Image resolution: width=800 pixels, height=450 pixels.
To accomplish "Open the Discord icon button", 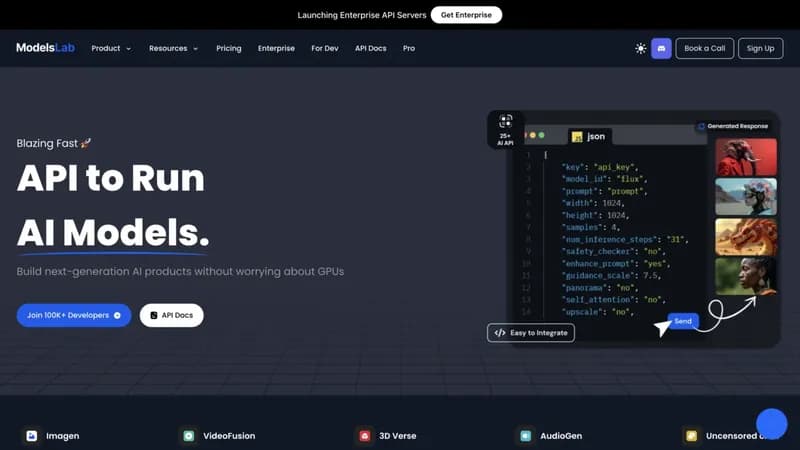I will point(661,48).
